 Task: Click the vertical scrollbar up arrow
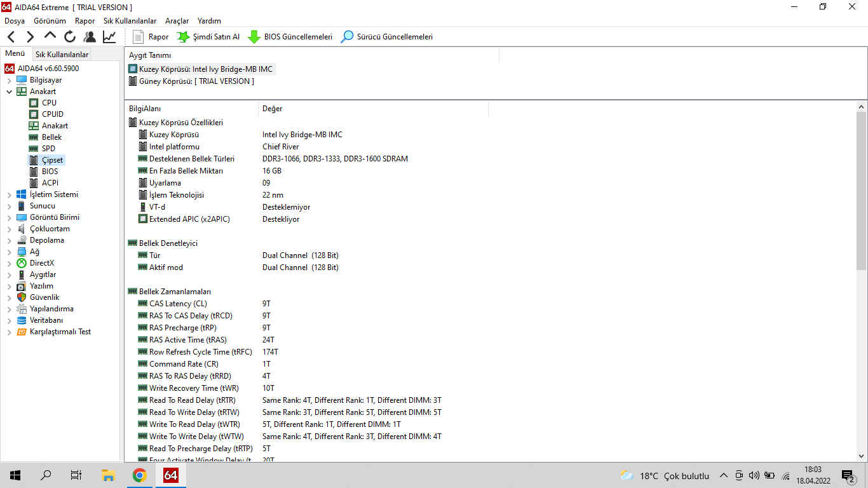coord(862,107)
